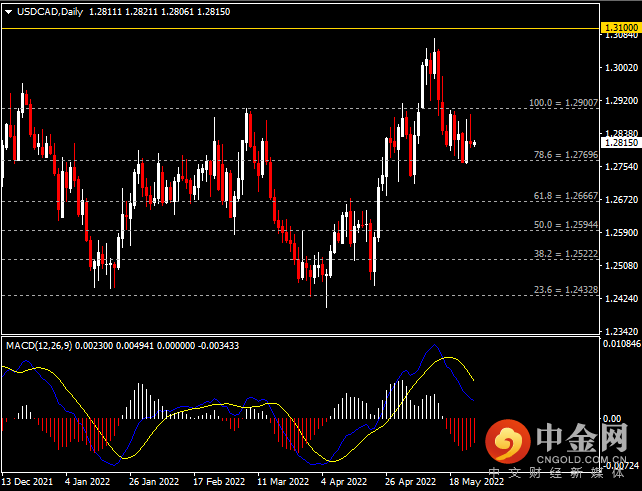Select the 1.26720 price scale value
The width and height of the screenshot is (642, 491).
pos(622,200)
